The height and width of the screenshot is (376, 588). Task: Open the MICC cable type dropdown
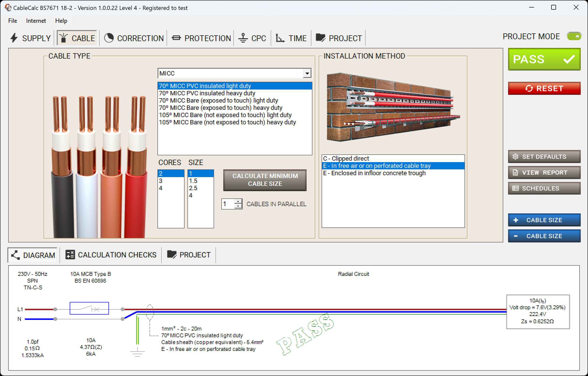[307, 73]
